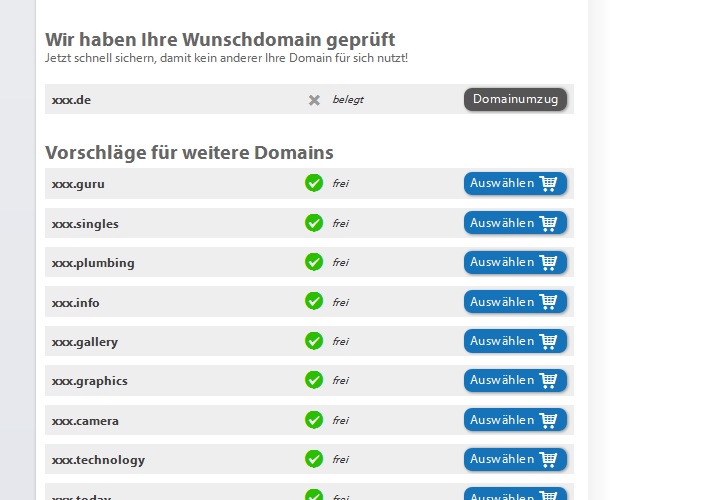Click the green checkmark icon for xxx.info
Image resolution: width=714 pixels, height=500 pixels.
[314, 301]
